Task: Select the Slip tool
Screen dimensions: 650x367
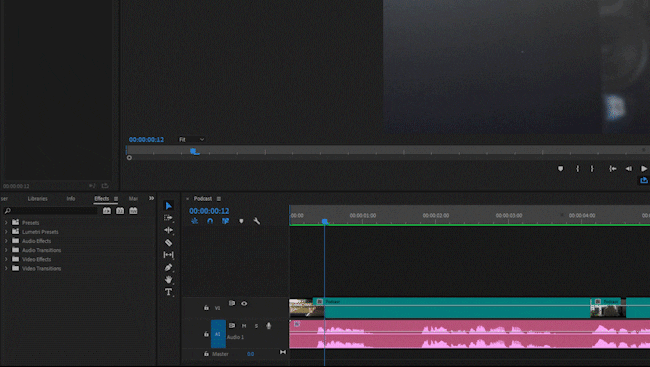Action: click(x=168, y=255)
